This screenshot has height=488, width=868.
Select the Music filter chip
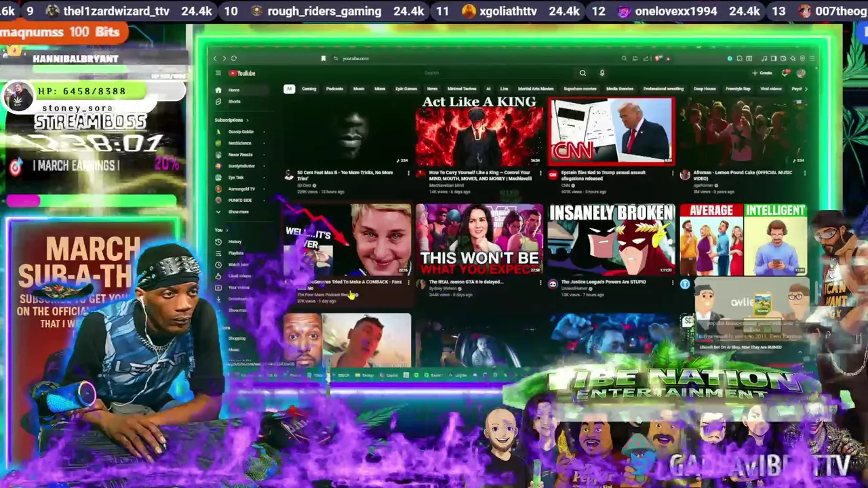359,89
